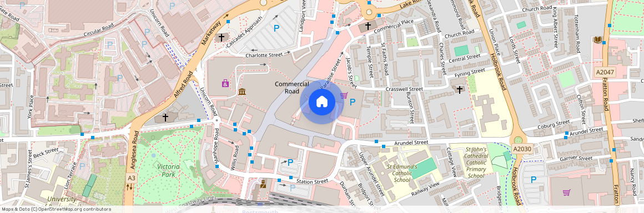This screenshot has width=644, height=213.
Task: Click the Charlotte Street label
Action: (x=264, y=54)
